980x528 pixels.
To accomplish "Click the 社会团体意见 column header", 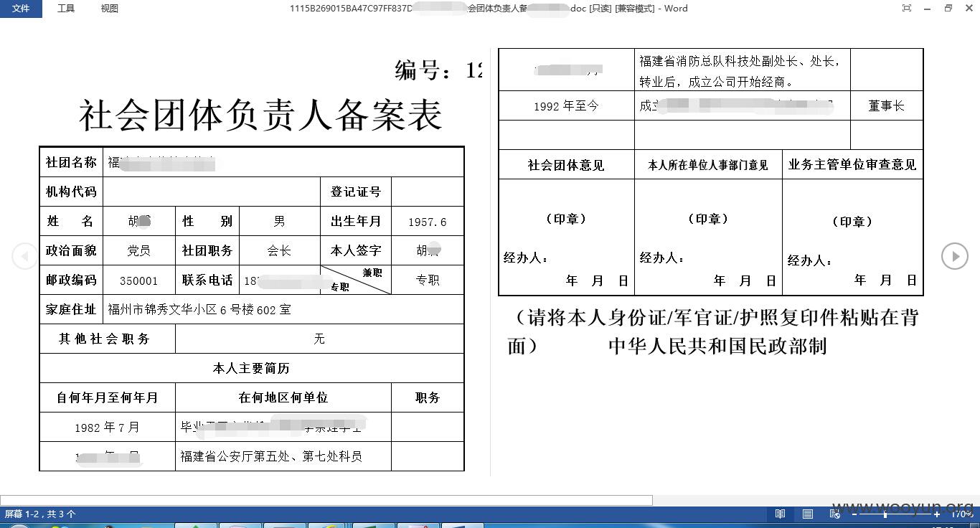I will [x=566, y=164].
